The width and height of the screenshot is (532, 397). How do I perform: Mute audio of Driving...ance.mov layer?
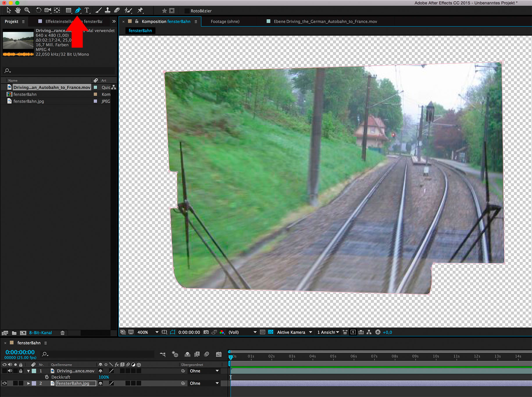point(10,371)
